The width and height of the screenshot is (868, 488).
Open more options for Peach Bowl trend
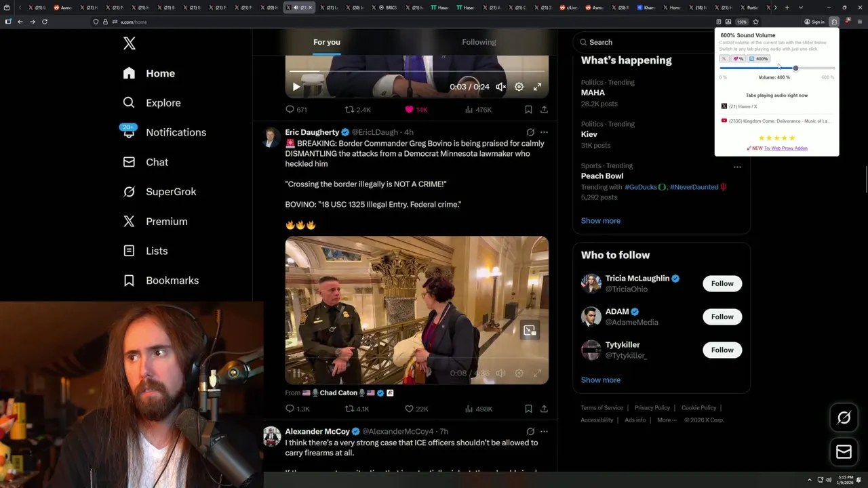(737, 167)
